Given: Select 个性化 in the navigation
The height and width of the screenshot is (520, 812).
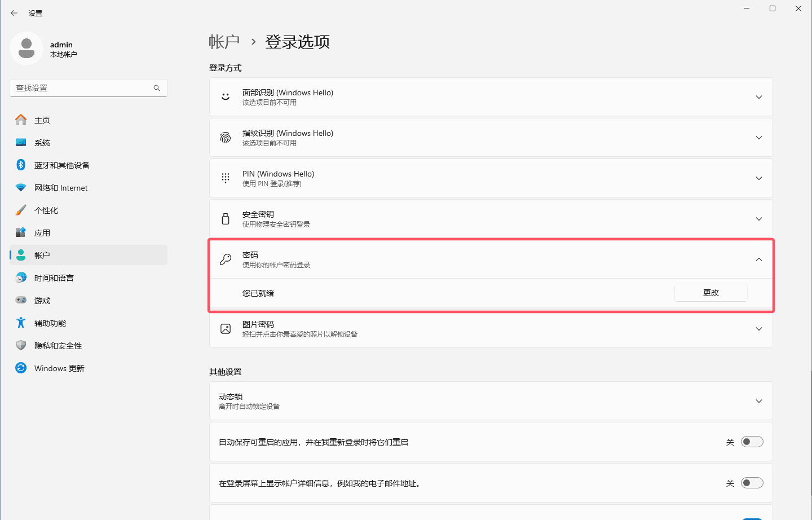Looking at the screenshot, I should 89,210.
